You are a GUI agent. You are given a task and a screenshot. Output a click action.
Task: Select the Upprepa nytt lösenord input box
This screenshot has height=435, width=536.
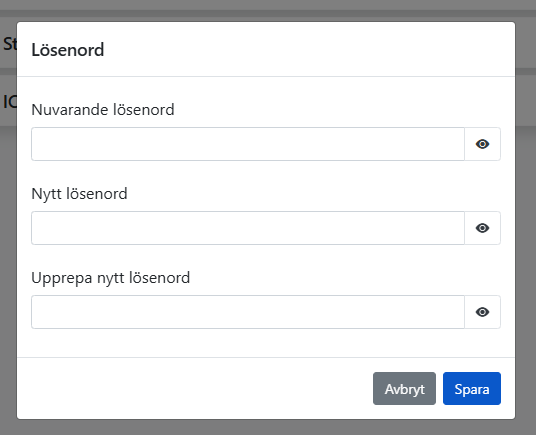(x=248, y=312)
